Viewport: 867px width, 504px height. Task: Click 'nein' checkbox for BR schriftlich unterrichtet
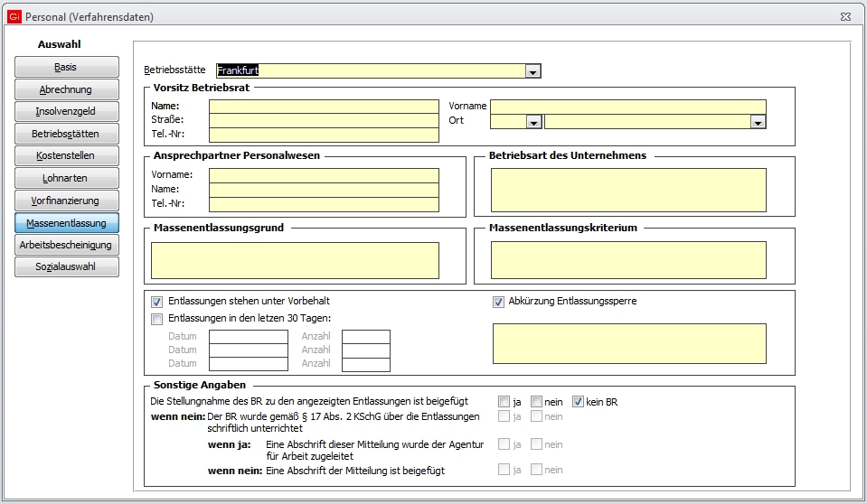[536, 416]
